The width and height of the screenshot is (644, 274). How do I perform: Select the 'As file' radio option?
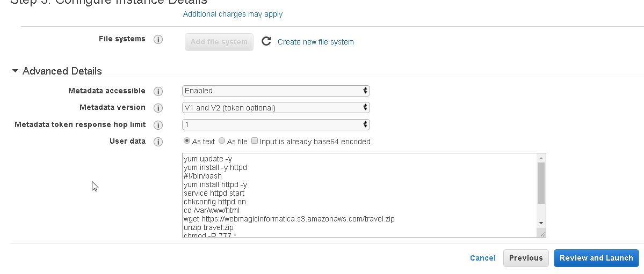tap(222, 142)
